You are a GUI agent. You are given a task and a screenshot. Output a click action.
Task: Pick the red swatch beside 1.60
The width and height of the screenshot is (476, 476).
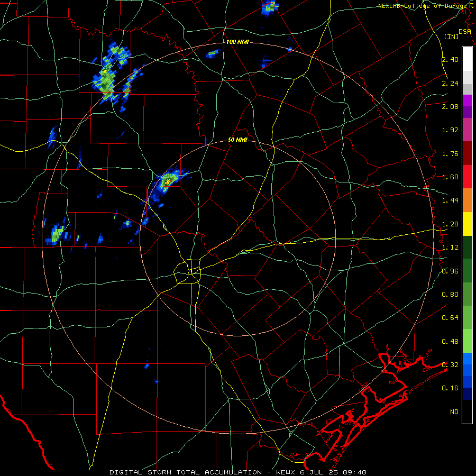pyautogui.click(x=467, y=177)
